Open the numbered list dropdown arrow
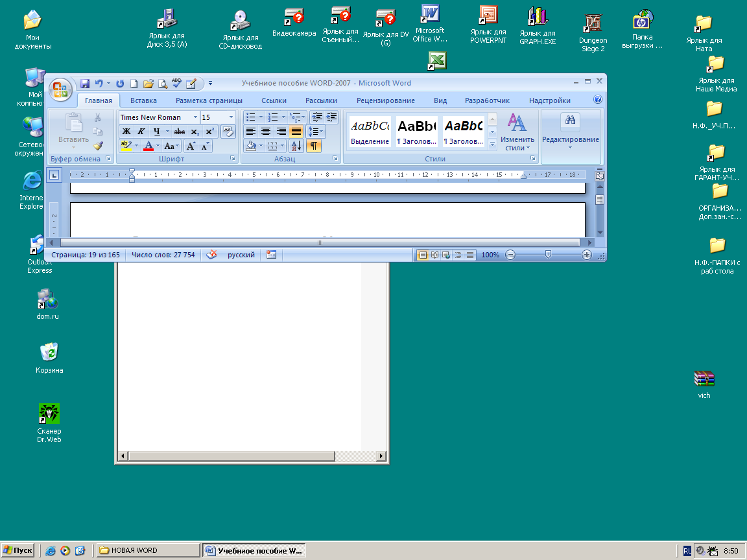 tap(283, 117)
